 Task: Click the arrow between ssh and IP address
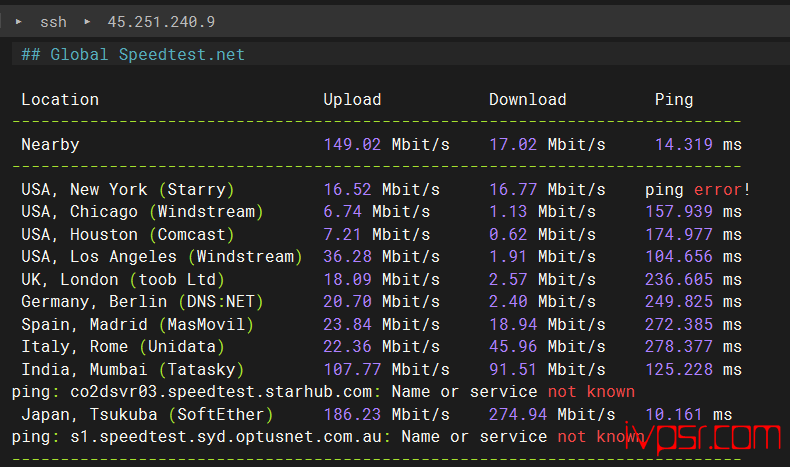pos(86,21)
